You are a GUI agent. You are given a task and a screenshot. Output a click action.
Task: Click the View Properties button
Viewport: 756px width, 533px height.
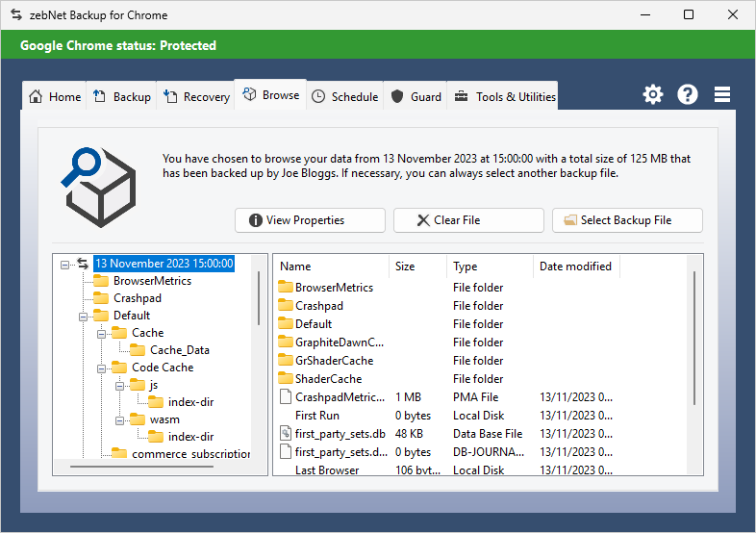click(x=310, y=220)
